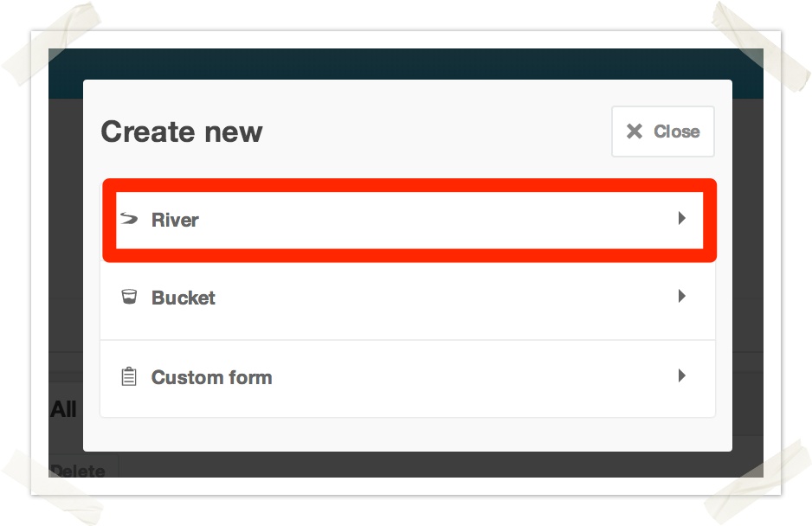Image resolution: width=812 pixels, height=526 pixels.
Task: Pick the Custom form label
Action: point(211,377)
